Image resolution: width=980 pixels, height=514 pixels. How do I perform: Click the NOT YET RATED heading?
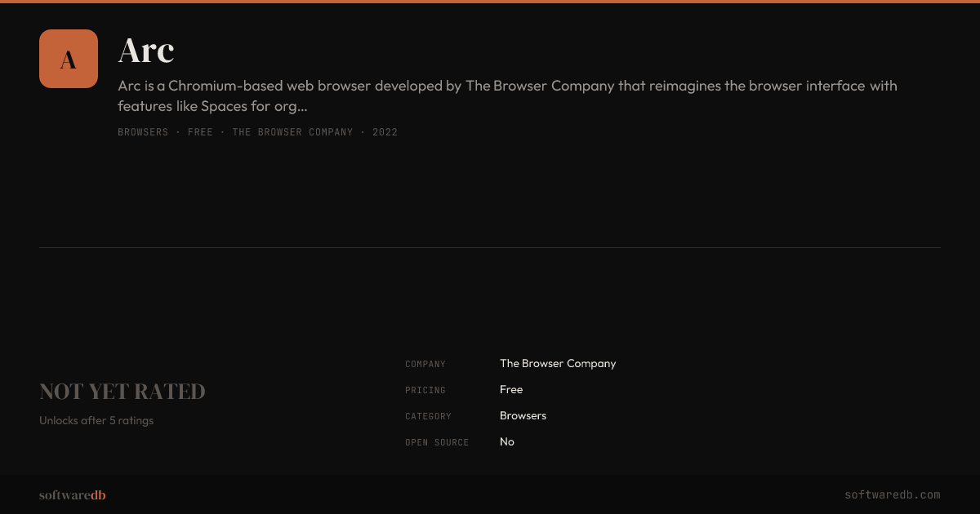[122, 392]
